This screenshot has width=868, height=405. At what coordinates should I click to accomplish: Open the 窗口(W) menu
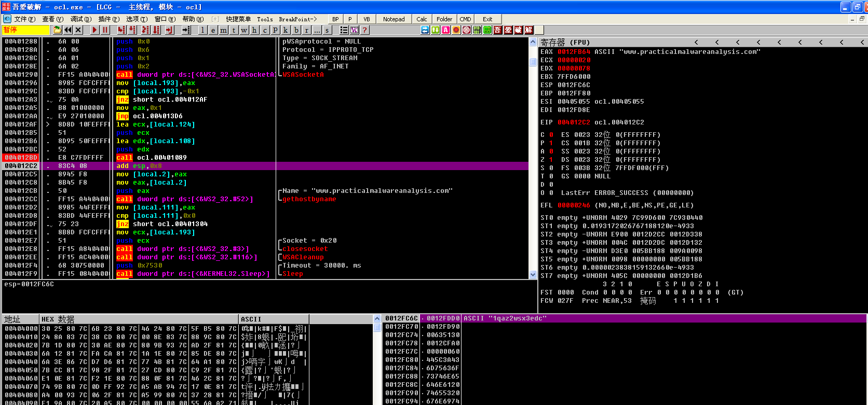(165, 19)
